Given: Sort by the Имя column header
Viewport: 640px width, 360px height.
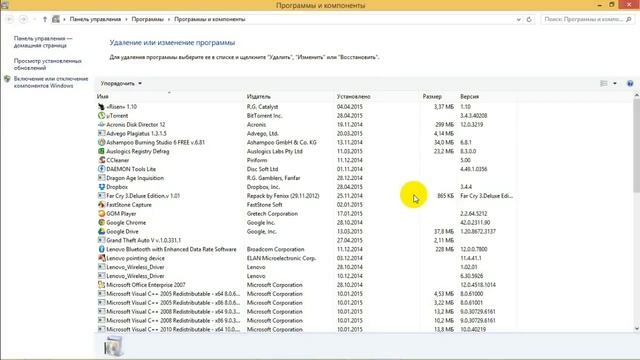Looking at the screenshot, I should tap(102, 97).
